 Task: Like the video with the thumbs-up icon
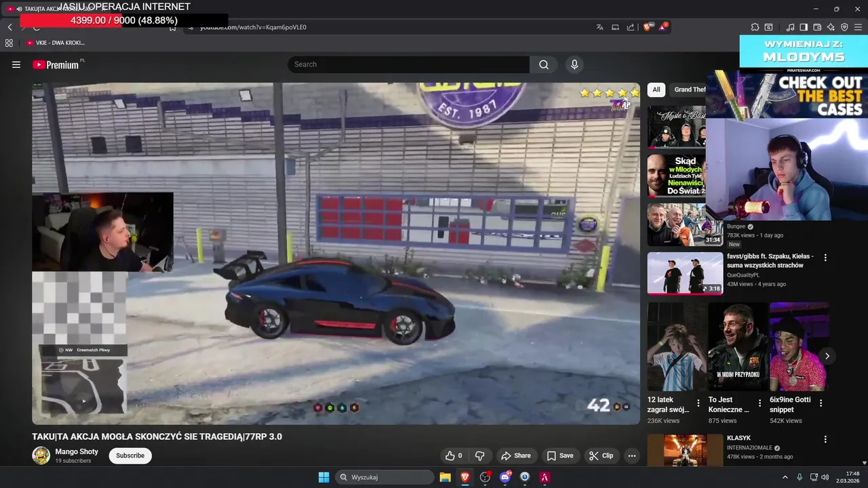tap(454, 455)
